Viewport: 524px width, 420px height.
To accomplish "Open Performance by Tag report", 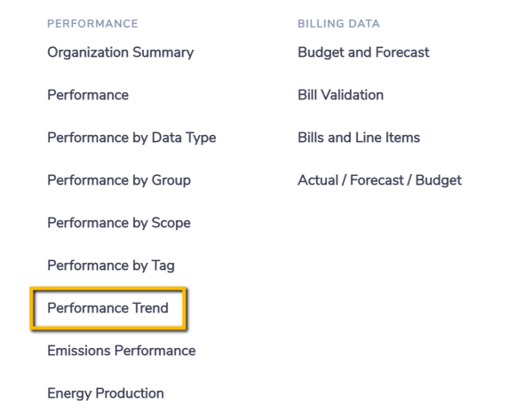I will pyautogui.click(x=111, y=266).
